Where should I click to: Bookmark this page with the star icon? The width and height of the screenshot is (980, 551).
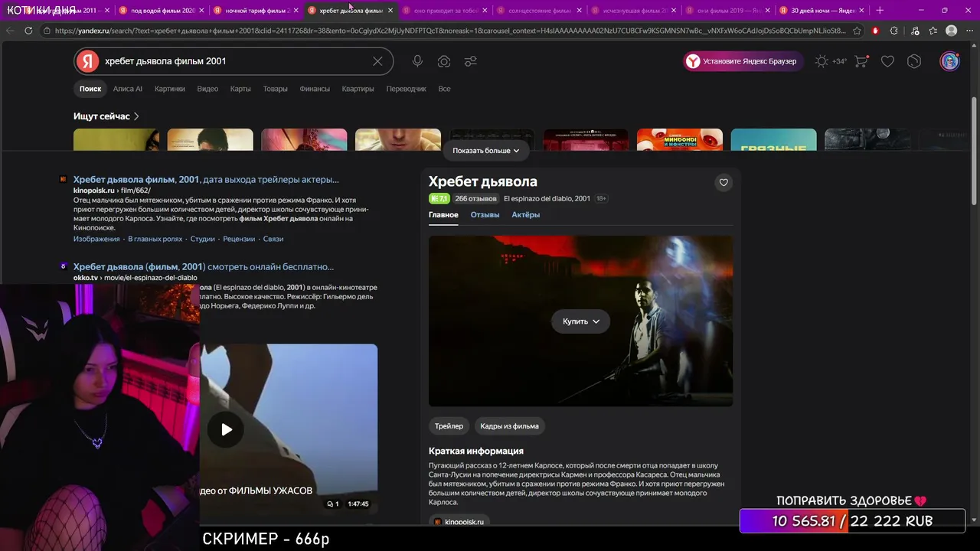857,31
